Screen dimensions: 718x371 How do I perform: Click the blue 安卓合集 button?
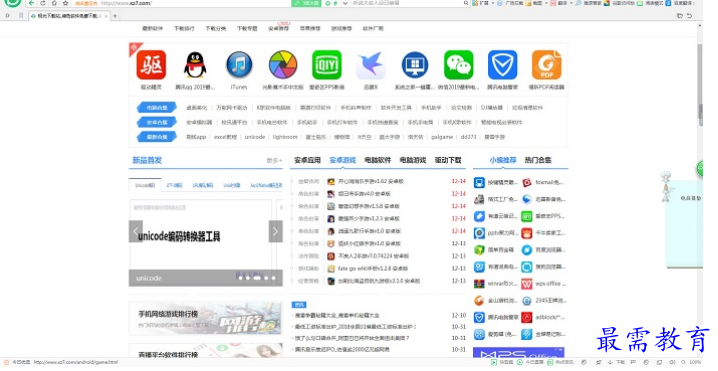click(x=157, y=122)
